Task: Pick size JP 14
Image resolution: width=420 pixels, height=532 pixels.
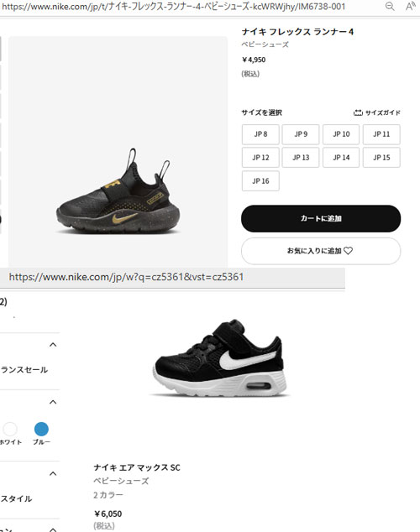Action: [341, 158]
